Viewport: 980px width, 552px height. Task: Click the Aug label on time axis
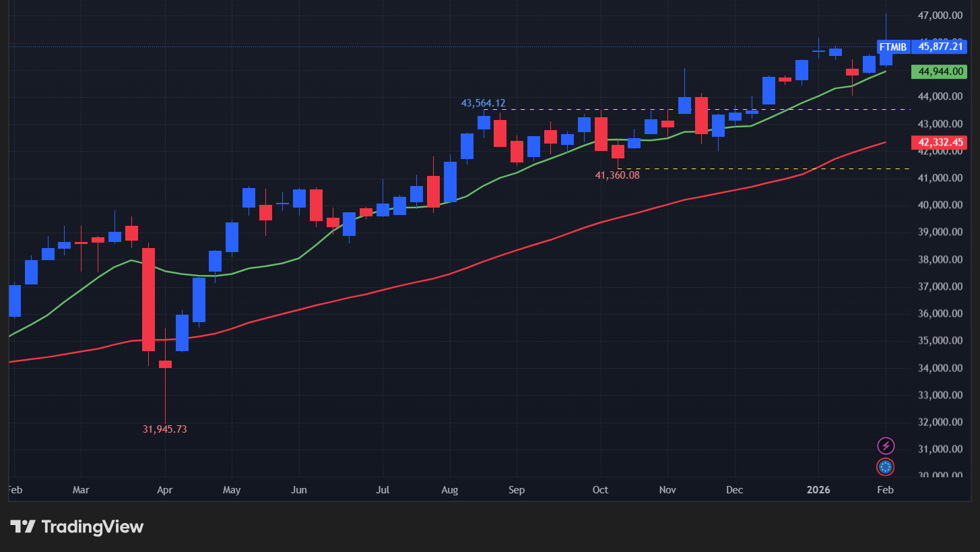point(449,490)
